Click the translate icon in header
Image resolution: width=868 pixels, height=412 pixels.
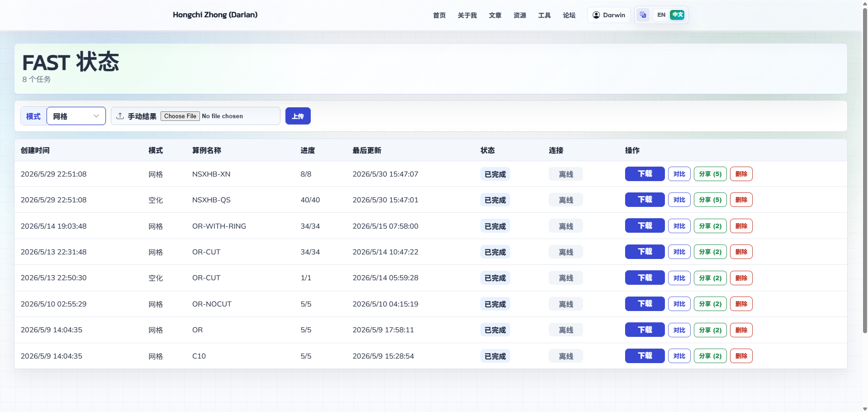[643, 15]
